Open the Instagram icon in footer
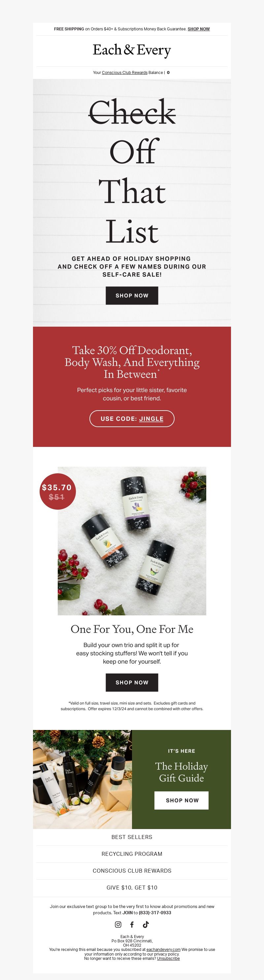The height and width of the screenshot is (980, 264). point(118,925)
